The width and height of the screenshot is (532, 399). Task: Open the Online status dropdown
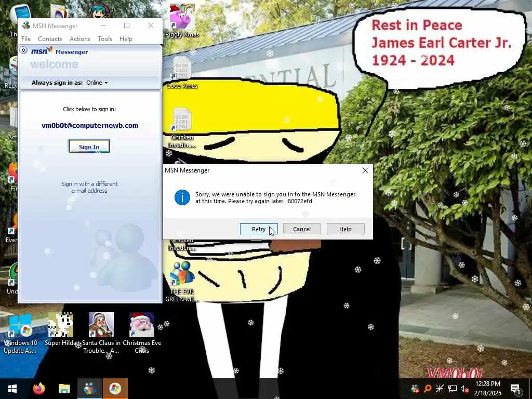(97, 83)
